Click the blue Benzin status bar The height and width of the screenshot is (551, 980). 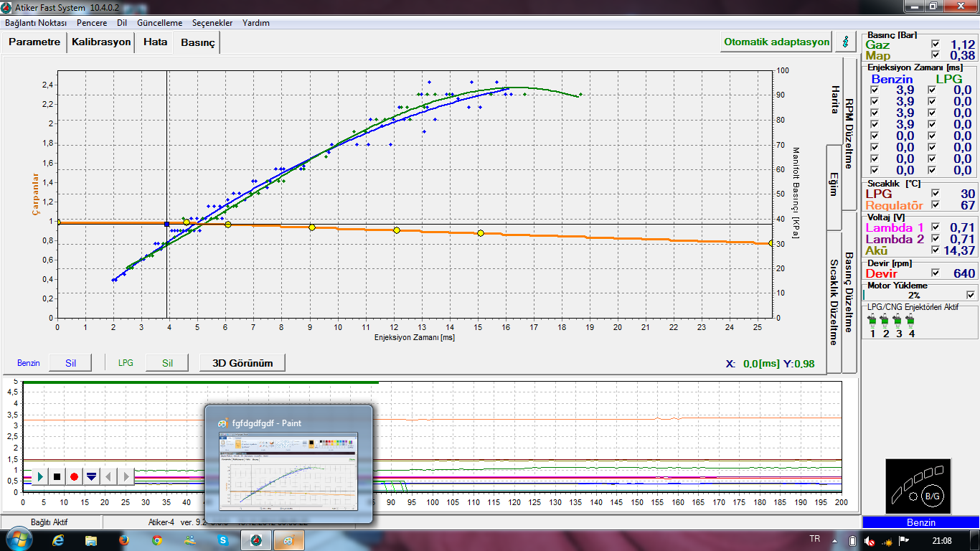coord(921,523)
